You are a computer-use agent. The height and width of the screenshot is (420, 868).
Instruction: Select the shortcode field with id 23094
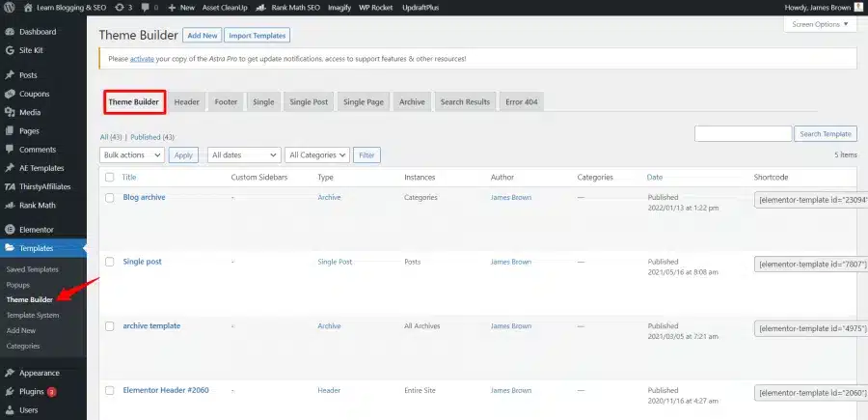[811, 201]
